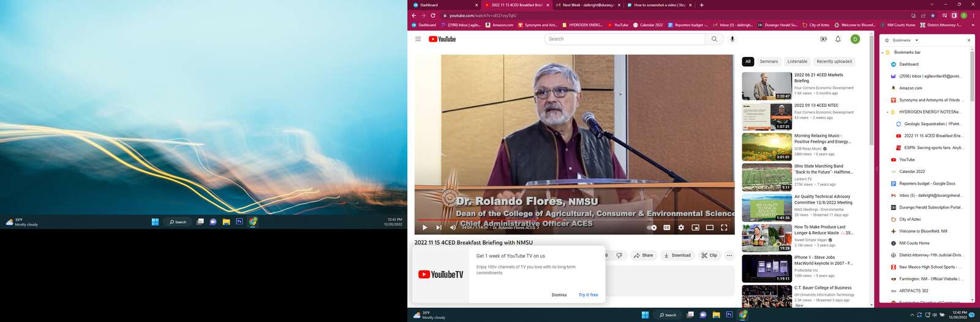Click the YouTube logo in the page header

442,39
